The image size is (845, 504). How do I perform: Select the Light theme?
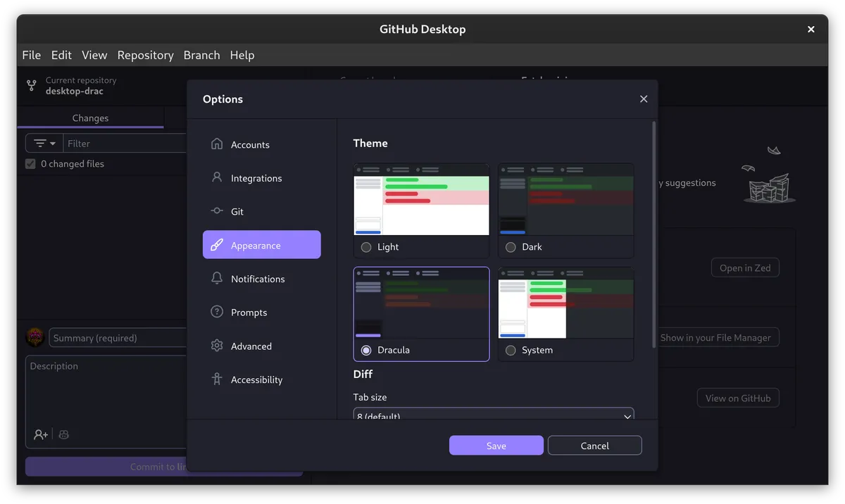coord(365,247)
